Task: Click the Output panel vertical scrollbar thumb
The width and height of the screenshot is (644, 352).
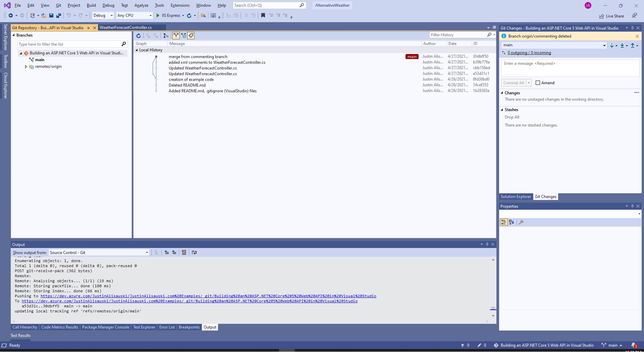Action: coord(493,308)
